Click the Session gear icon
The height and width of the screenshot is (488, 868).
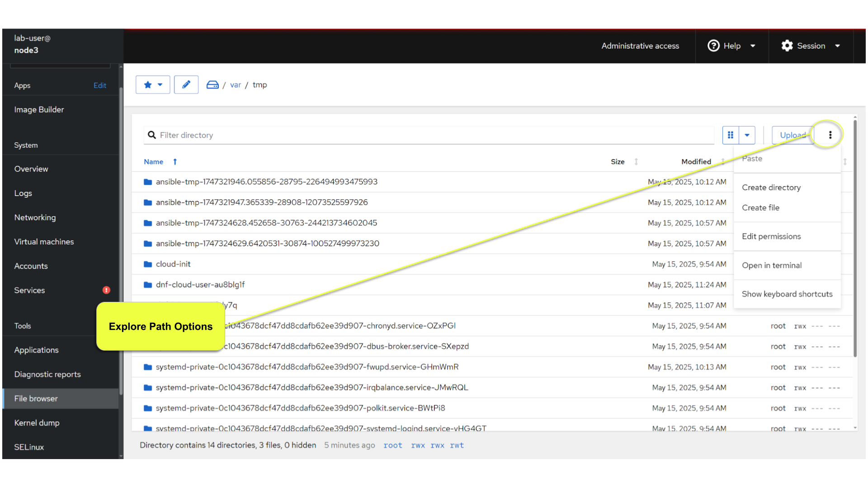click(x=787, y=46)
